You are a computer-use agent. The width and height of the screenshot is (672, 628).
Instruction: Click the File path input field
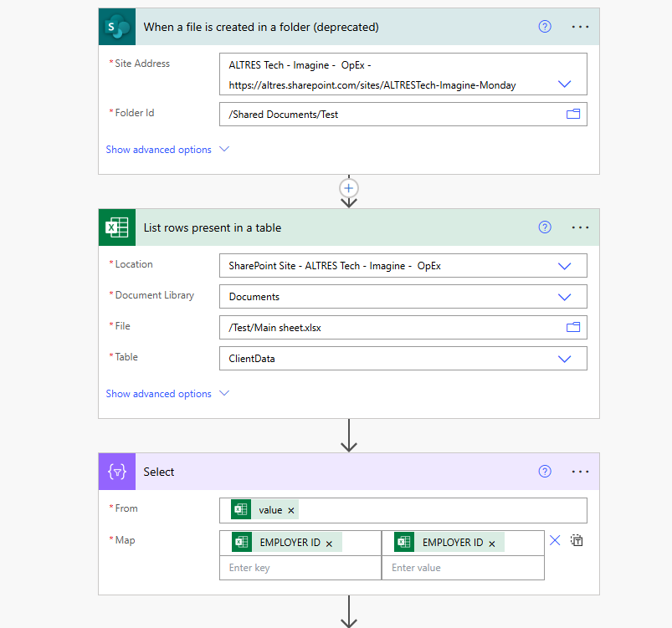(x=403, y=327)
